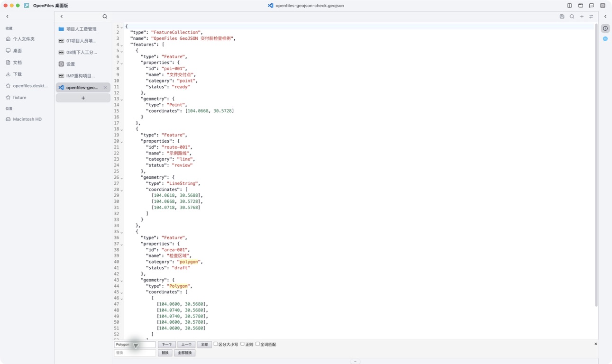This screenshot has width=612, height=364.
Task: Click the search field containing Polygon
Action: tap(135, 345)
